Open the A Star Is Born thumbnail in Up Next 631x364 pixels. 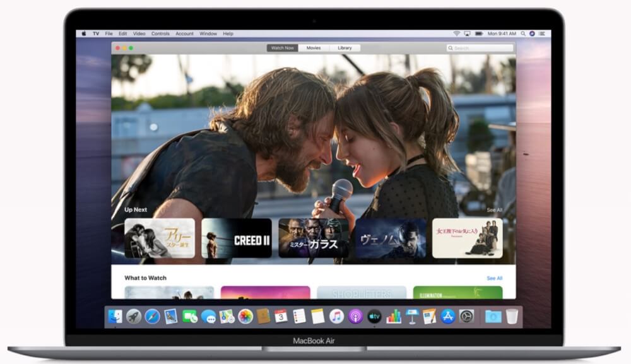(160, 238)
